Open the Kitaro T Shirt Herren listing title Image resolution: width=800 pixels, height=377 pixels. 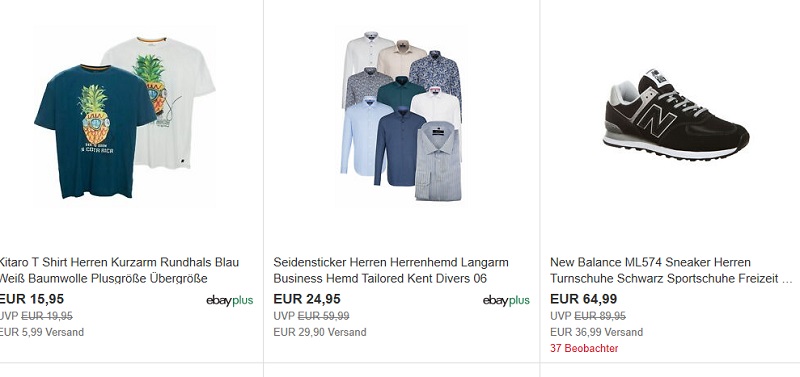pyautogui.click(x=118, y=270)
